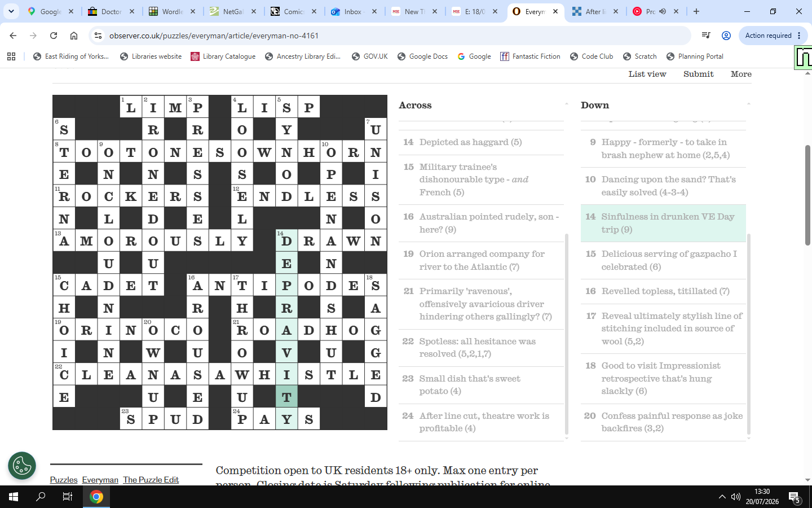The image size is (812, 508).
Task: Switch the crossword to List view
Action: [647, 74]
